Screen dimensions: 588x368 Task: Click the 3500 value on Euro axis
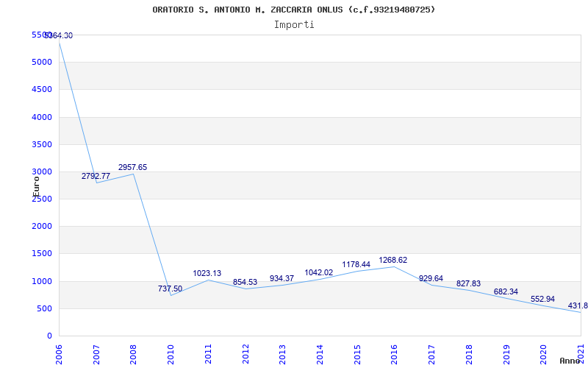click(x=41, y=144)
